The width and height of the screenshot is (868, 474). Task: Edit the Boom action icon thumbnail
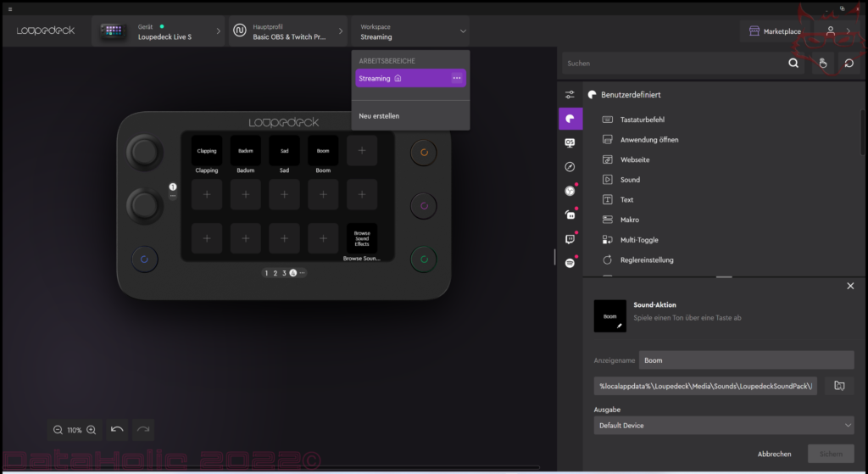tap(610, 316)
